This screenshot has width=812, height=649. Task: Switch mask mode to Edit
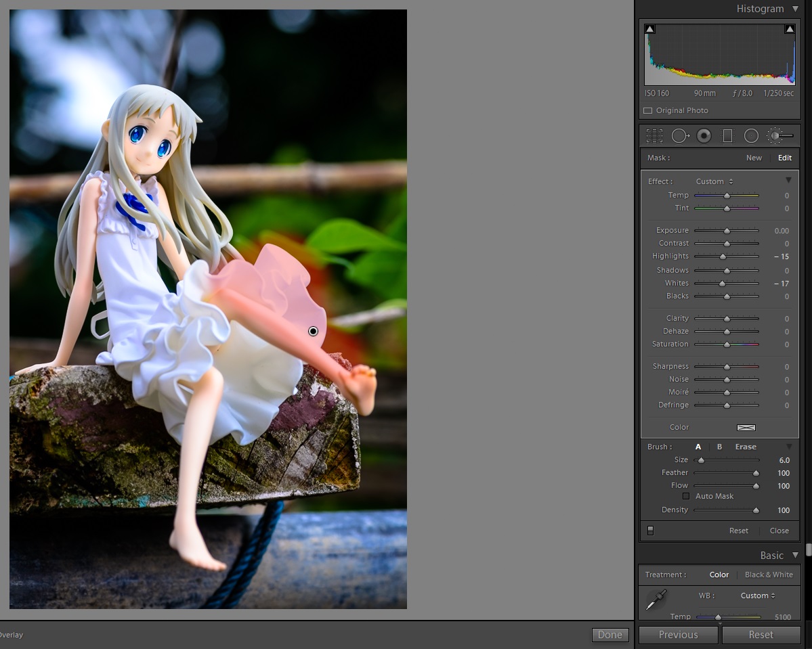[x=784, y=158]
